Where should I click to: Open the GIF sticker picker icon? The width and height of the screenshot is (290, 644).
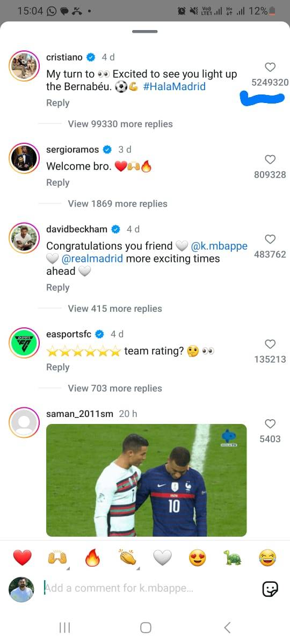pos(270,589)
